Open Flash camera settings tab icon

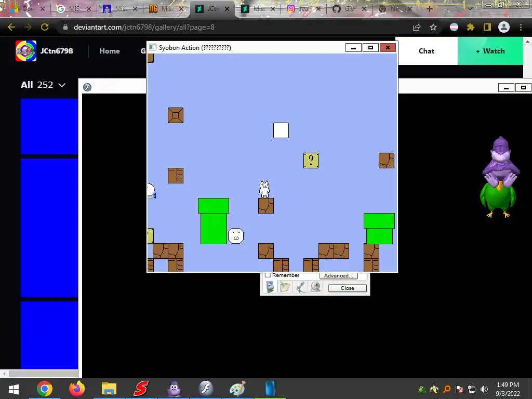coord(315,287)
